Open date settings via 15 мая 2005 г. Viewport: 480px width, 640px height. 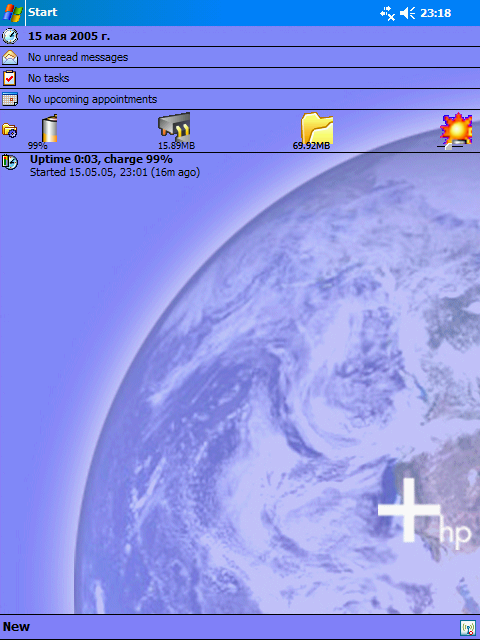[x=69, y=36]
